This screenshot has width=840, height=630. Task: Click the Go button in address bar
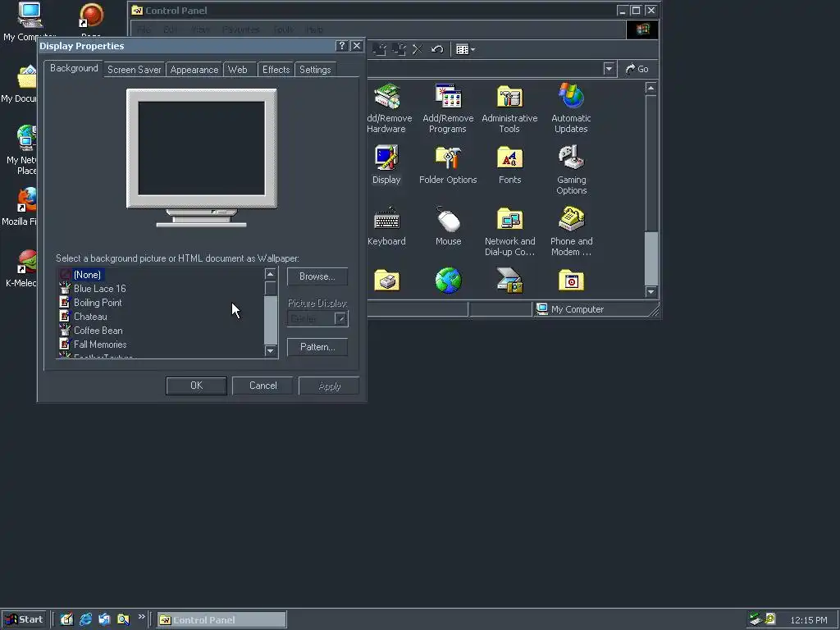coord(637,69)
